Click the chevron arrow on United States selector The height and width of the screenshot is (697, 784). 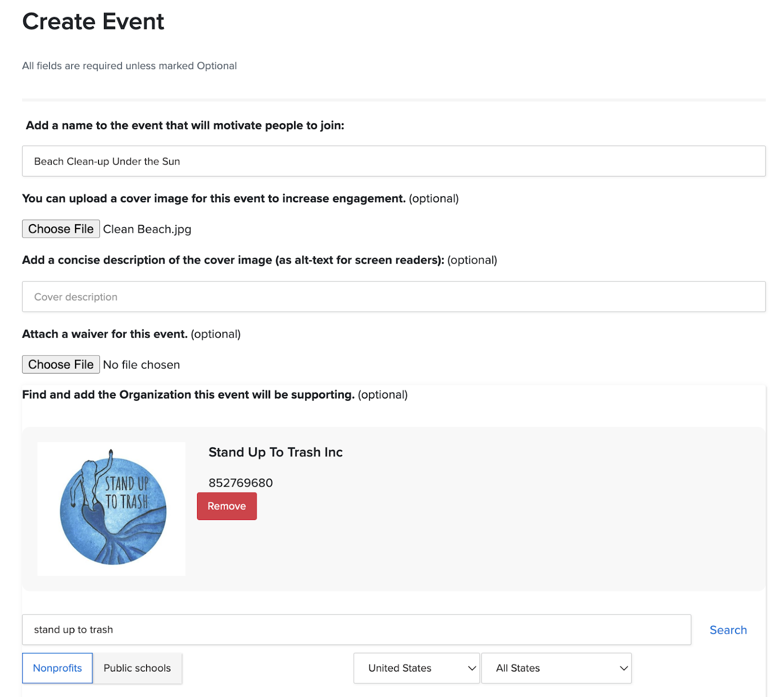click(x=472, y=668)
